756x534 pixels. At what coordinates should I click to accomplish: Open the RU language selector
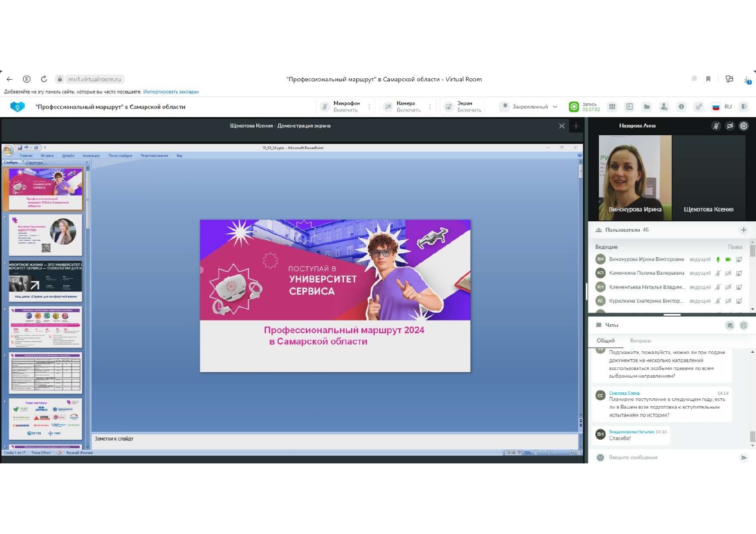pos(722,107)
